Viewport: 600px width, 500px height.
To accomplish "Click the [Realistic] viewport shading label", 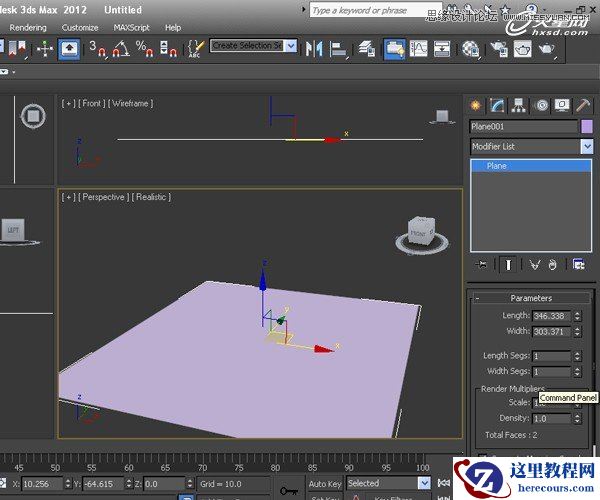I will pos(152,197).
